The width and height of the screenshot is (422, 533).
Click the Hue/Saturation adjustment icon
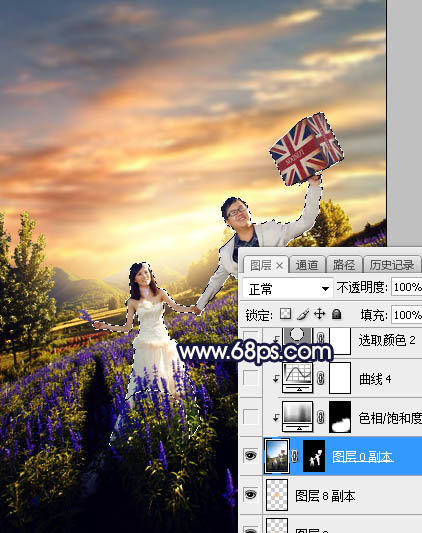pyautogui.click(x=298, y=417)
